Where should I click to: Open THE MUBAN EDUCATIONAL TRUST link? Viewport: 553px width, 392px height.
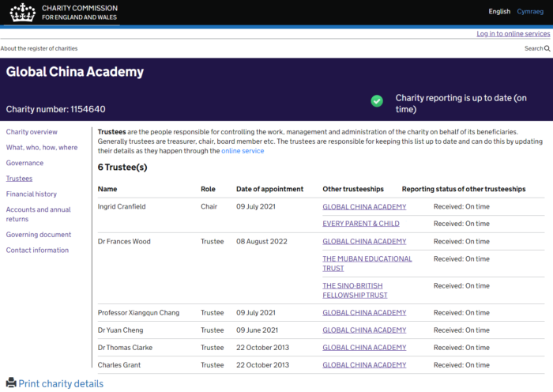[x=367, y=263]
